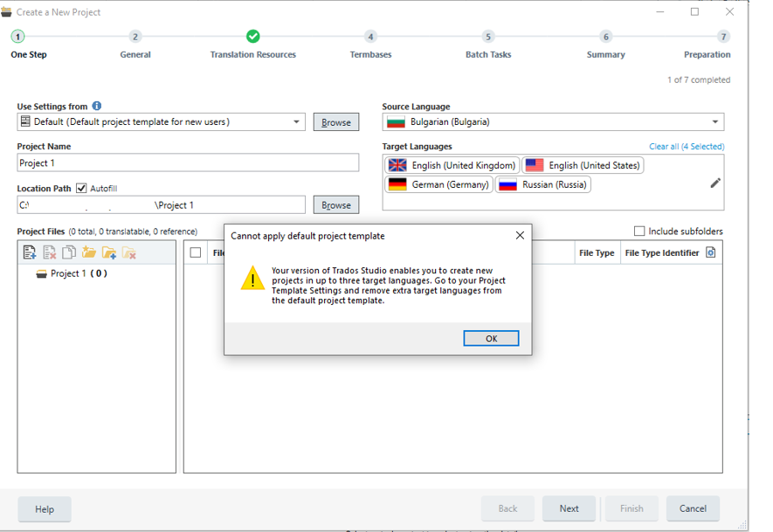Click the Location Path input field
Viewport: 773px width, 532px height.
(x=162, y=205)
